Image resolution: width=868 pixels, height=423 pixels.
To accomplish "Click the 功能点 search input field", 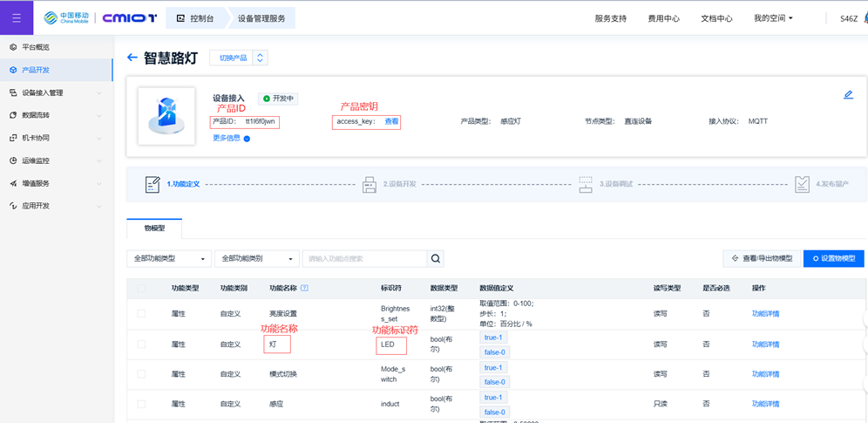I will (x=364, y=258).
